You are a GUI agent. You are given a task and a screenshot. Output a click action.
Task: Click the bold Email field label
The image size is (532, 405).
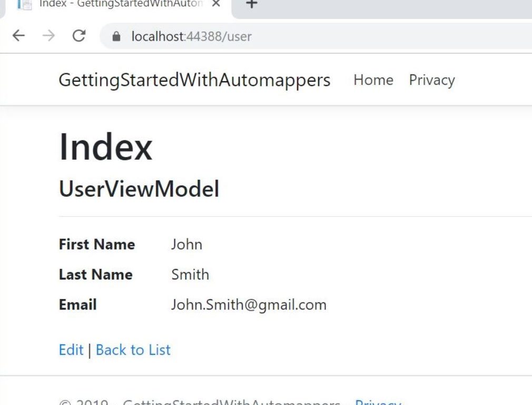pyautogui.click(x=77, y=305)
